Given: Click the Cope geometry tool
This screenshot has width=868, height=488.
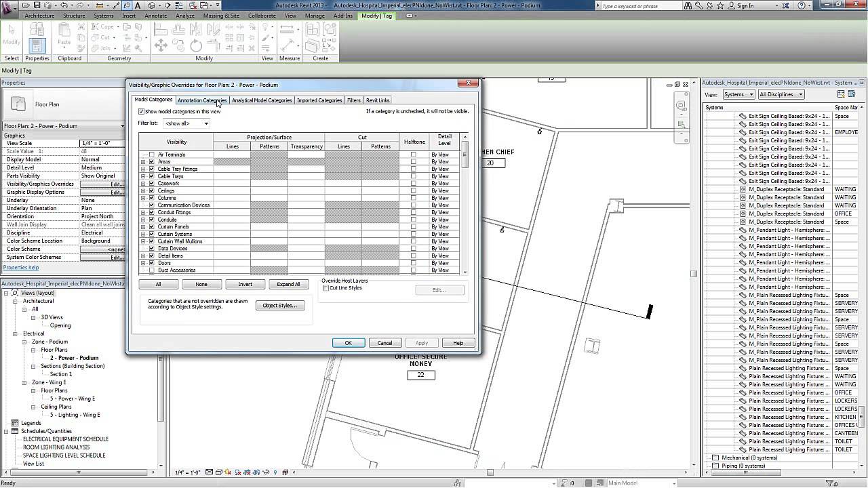Looking at the screenshot, I should coord(102,27).
